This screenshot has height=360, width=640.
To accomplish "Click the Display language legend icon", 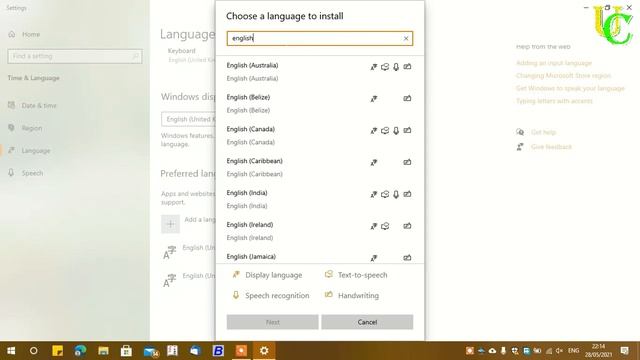I will tap(236, 275).
